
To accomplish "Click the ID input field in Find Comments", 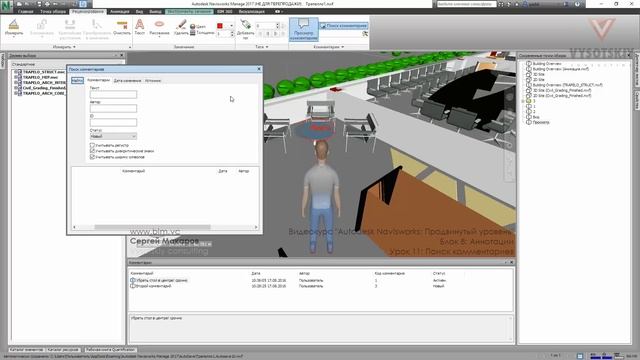I will pyautogui.click(x=113, y=122).
